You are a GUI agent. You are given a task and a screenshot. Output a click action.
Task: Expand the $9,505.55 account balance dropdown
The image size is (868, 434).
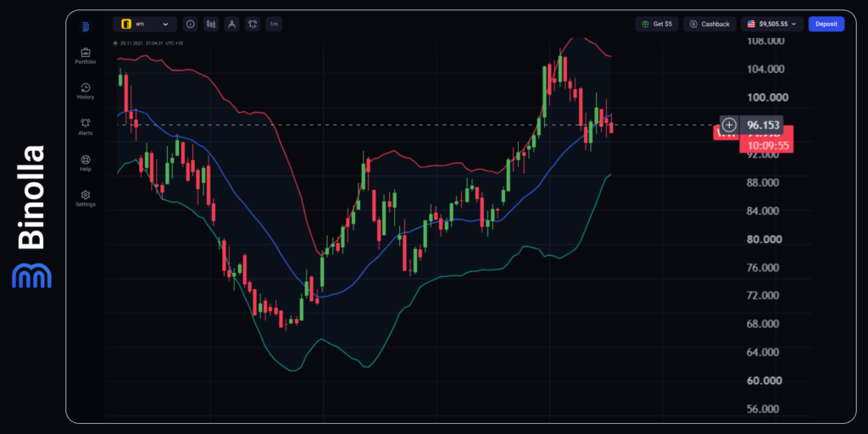tap(772, 25)
